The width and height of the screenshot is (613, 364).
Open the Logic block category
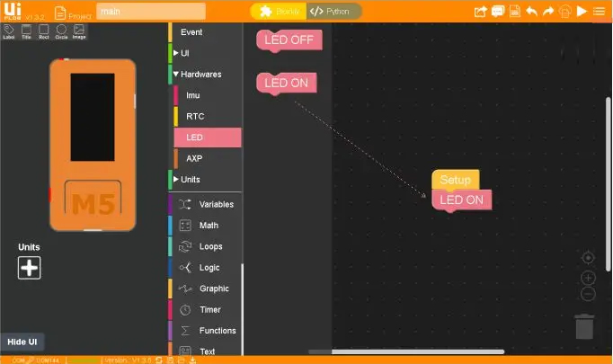[x=205, y=268]
